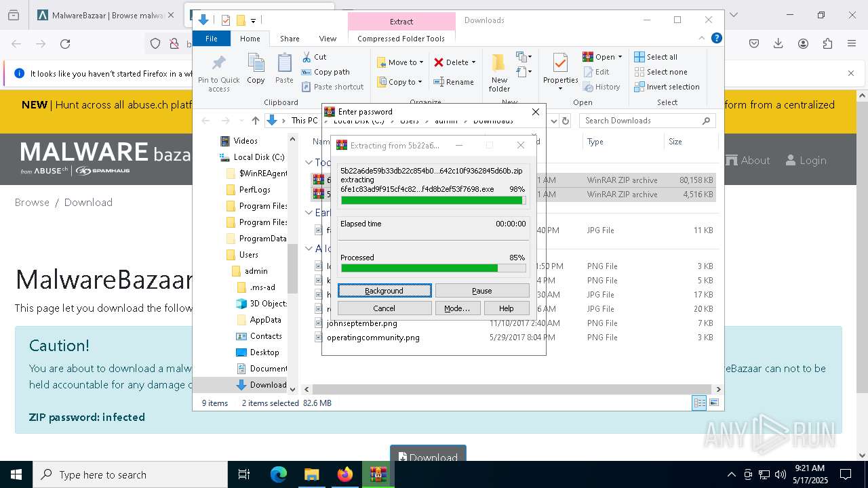
Task: Click the Help button in WinRAR dialog
Action: click(507, 308)
